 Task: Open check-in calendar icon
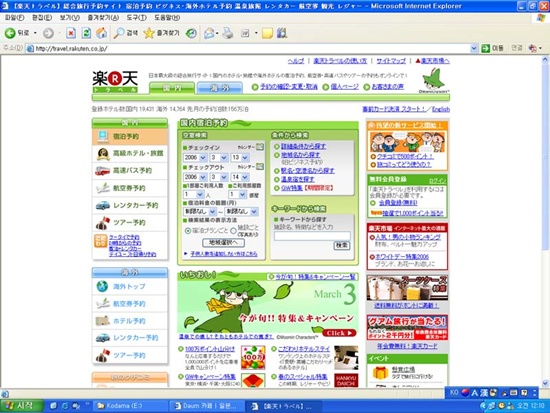point(260,147)
